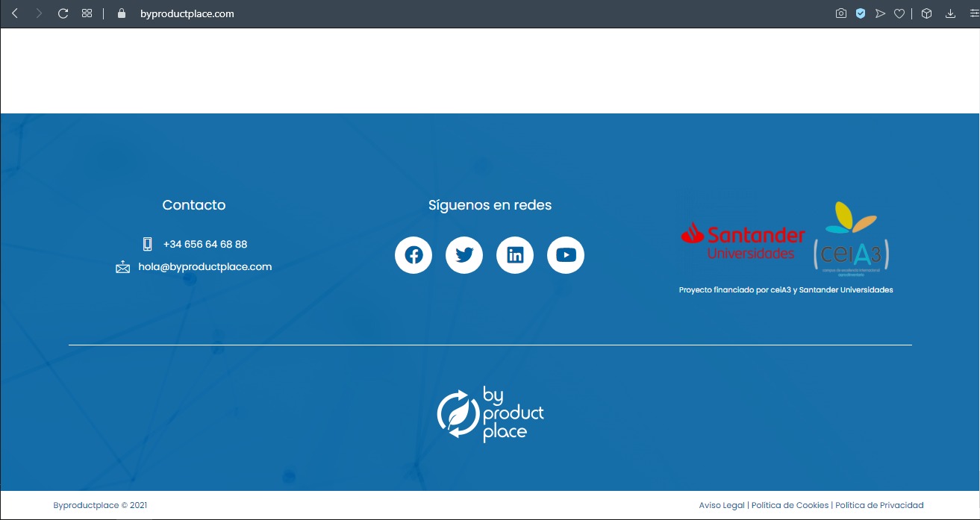Go back with browser back arrow

15,13
